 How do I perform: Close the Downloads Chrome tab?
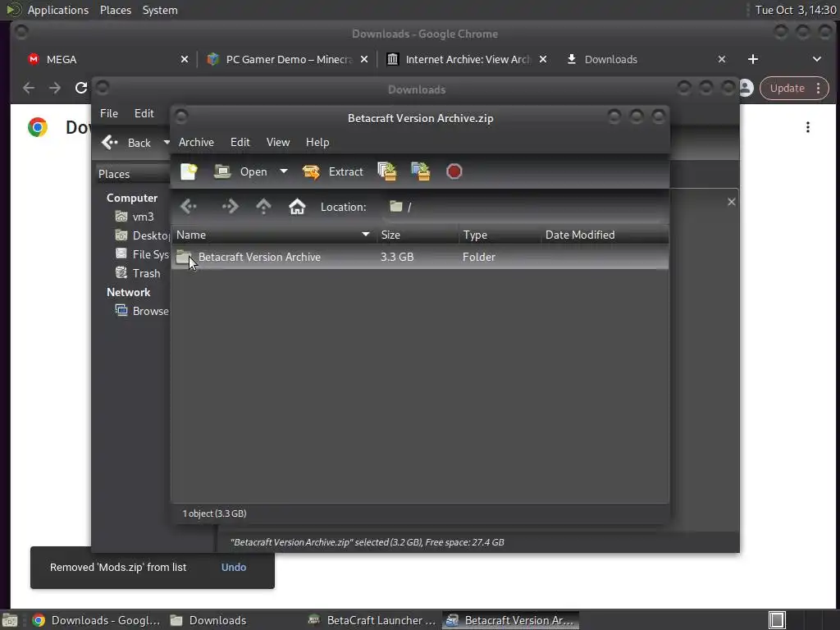[722, 59]
